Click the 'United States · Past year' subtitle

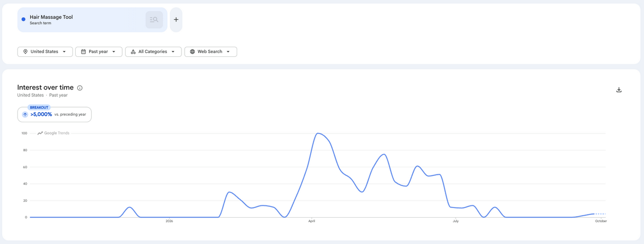[x=42, y=95]
